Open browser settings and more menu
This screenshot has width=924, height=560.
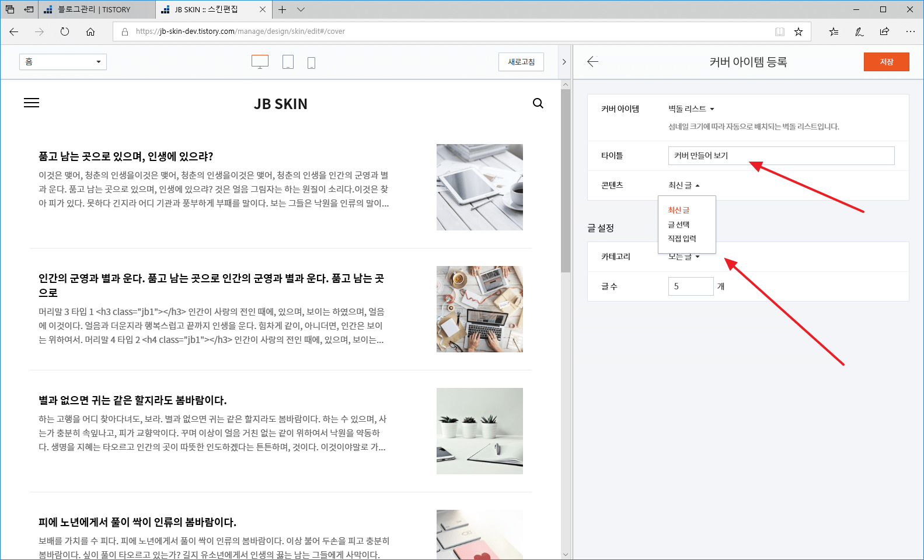911,32
